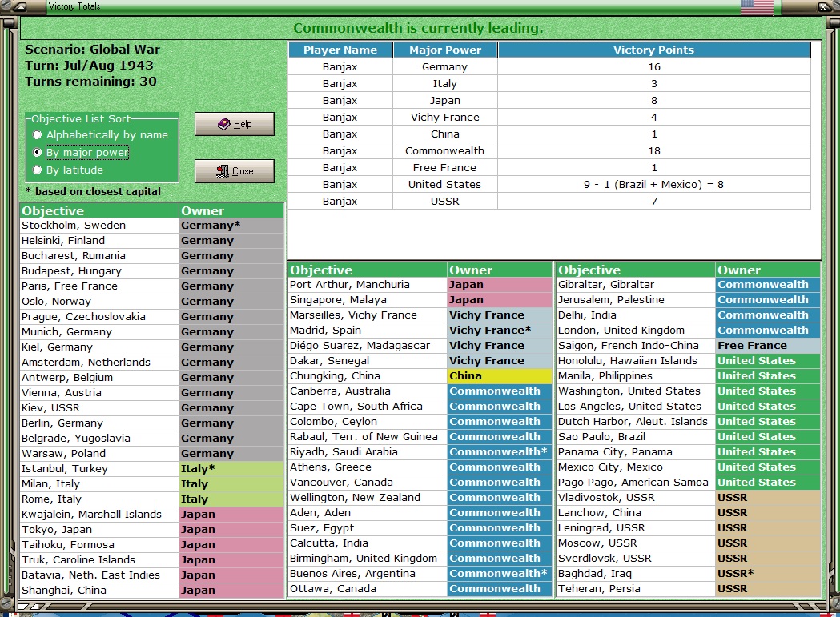This screenshot has height=617, width=840.
Task: Click USSR* owner cell for Baghdad
Action: point(768,574)
